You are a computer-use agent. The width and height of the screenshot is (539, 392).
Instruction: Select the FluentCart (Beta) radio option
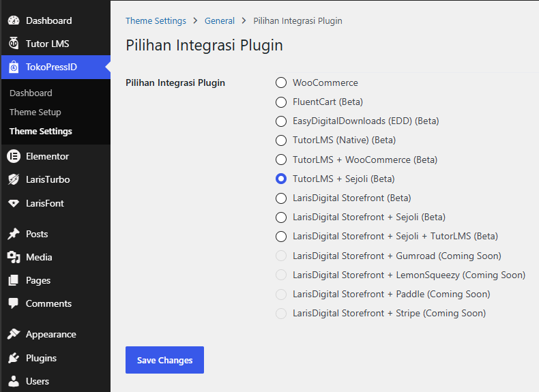(x=281, y=102)
